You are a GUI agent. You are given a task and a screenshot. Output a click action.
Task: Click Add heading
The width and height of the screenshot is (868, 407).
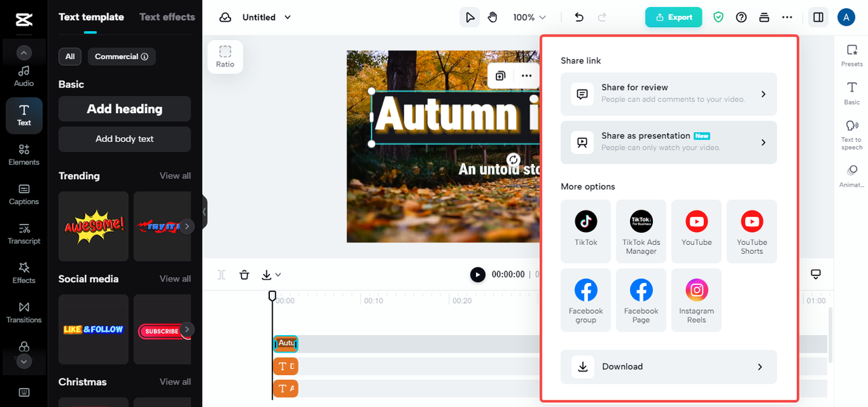pyautogui.click(x=125, y=109)
